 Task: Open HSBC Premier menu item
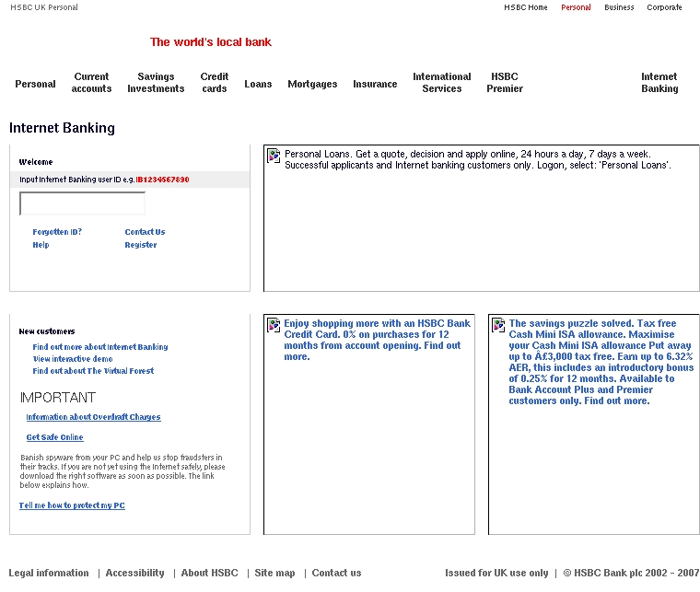point(505,83)
